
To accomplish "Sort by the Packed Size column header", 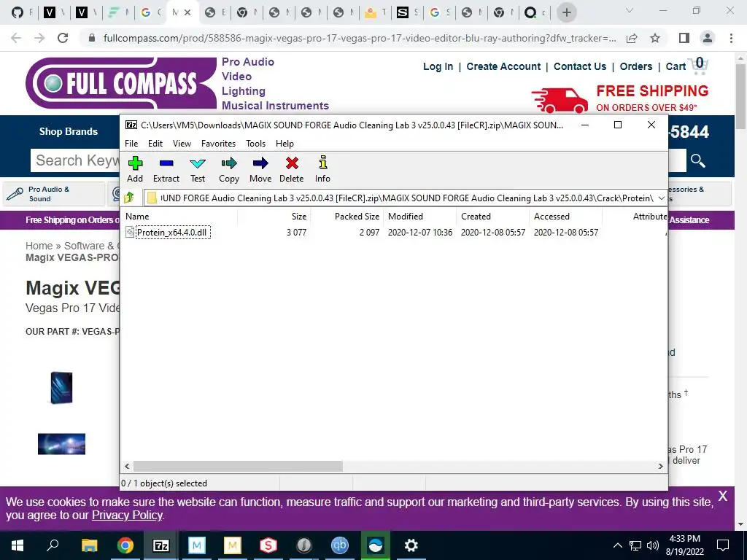I will pos(347,216).
